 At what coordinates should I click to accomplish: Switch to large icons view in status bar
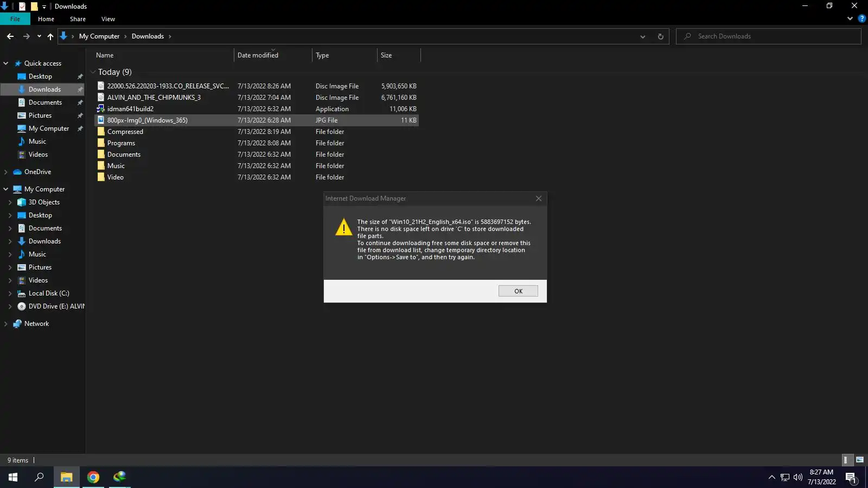[x=860, y=460]
